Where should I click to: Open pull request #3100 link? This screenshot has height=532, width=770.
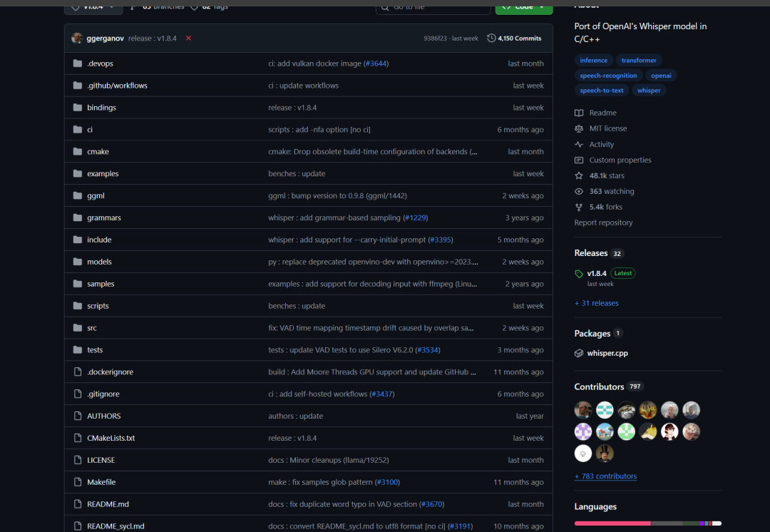click(x=387, y=482)
